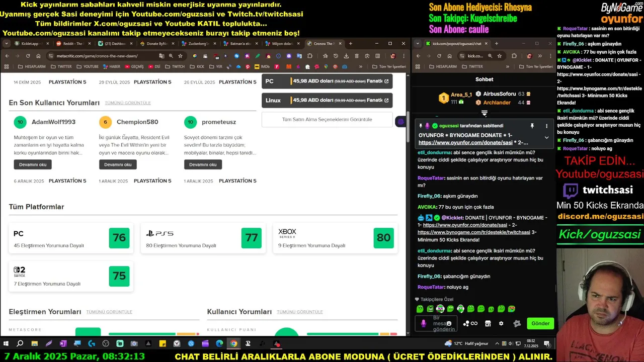Open the notification center icon in the taskbar

(x=547, y=344)
